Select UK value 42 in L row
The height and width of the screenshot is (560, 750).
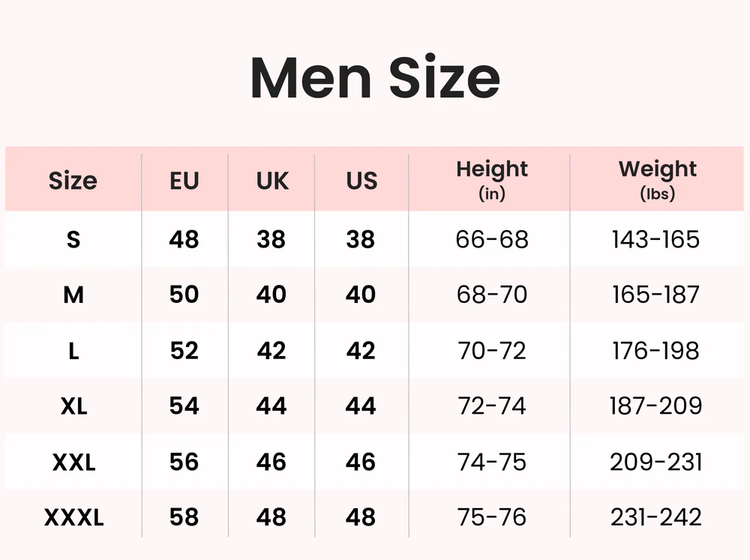tap(271, 351)
